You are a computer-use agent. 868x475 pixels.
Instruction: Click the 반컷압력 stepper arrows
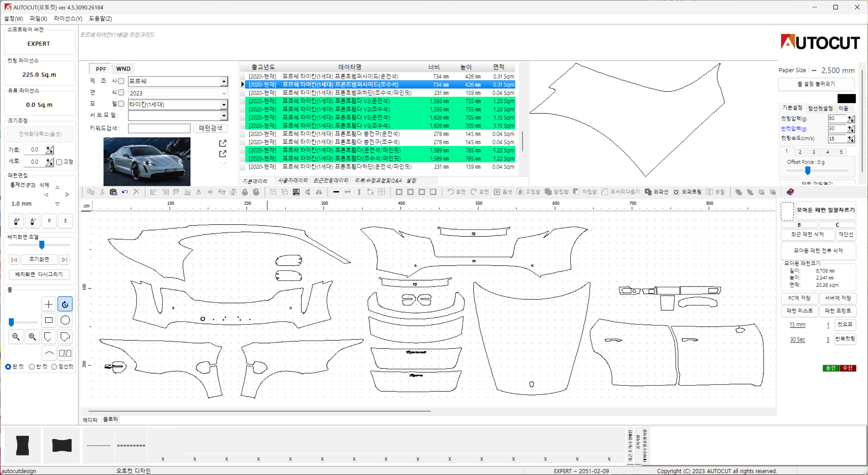(851, 129)
